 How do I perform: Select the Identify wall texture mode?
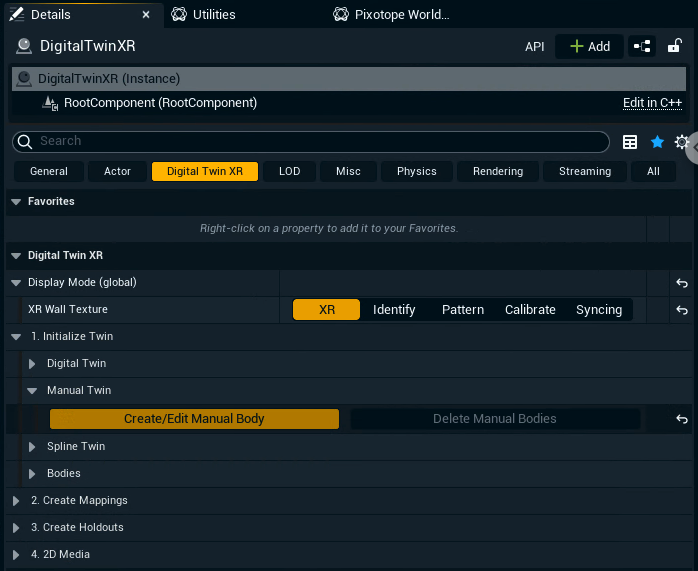point(394,310)
